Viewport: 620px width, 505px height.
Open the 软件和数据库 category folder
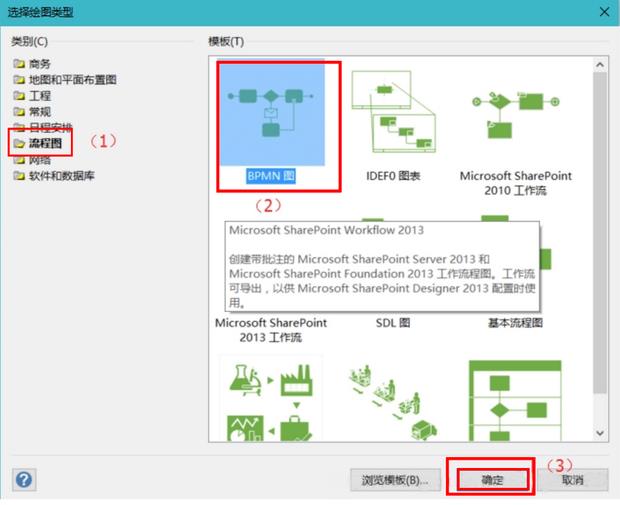coord(54,176)
